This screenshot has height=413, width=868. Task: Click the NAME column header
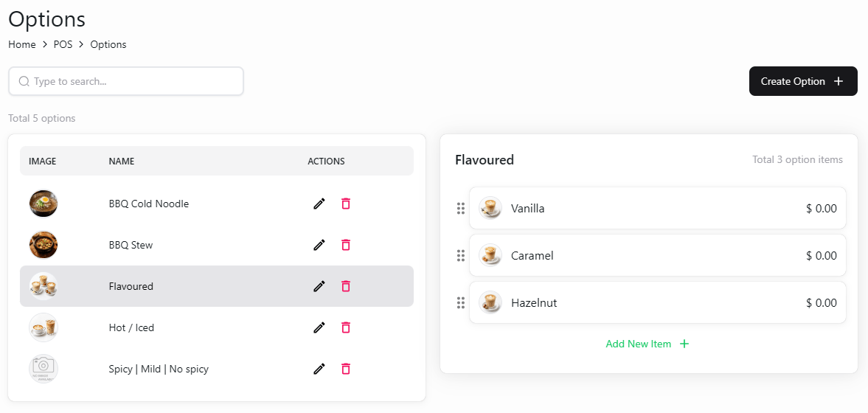(122, 161)
